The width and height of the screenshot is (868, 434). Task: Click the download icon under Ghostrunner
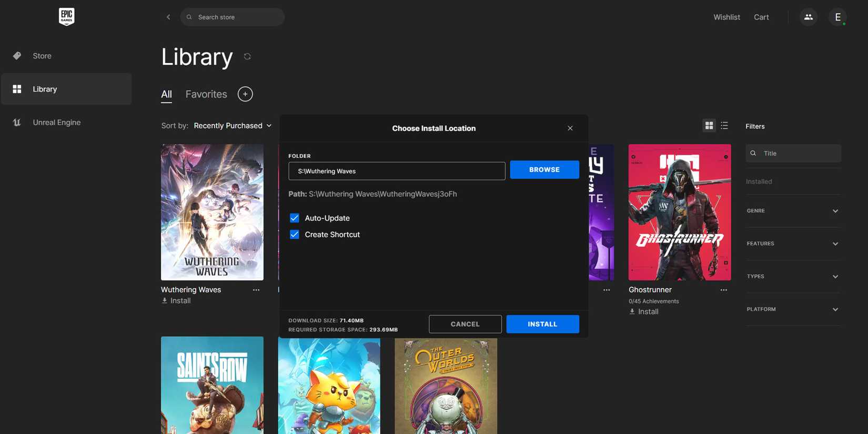(x=632, y=311)
